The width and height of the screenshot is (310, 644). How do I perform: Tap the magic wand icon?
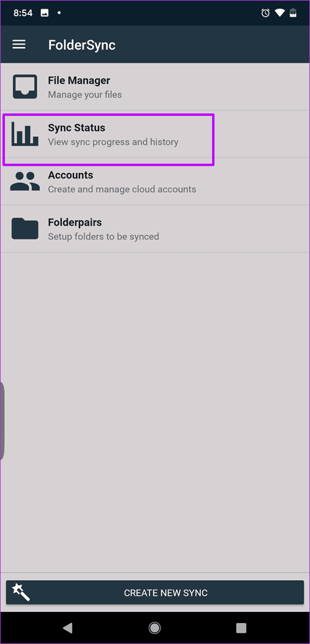point(21,593)
